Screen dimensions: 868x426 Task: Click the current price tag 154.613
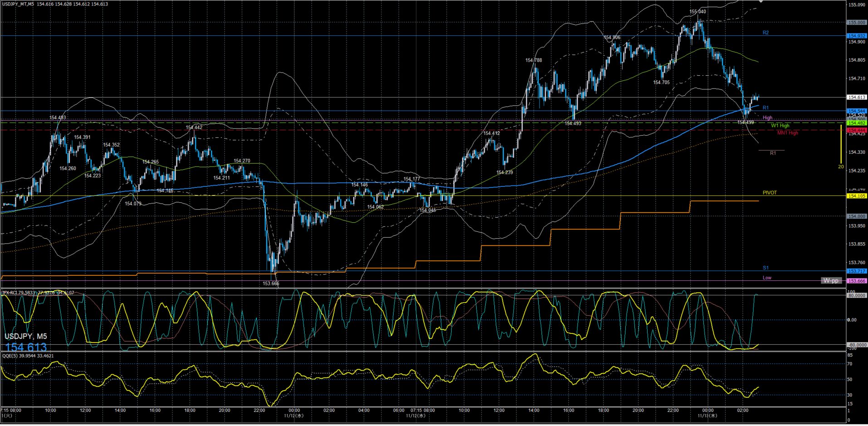[857, 97]
